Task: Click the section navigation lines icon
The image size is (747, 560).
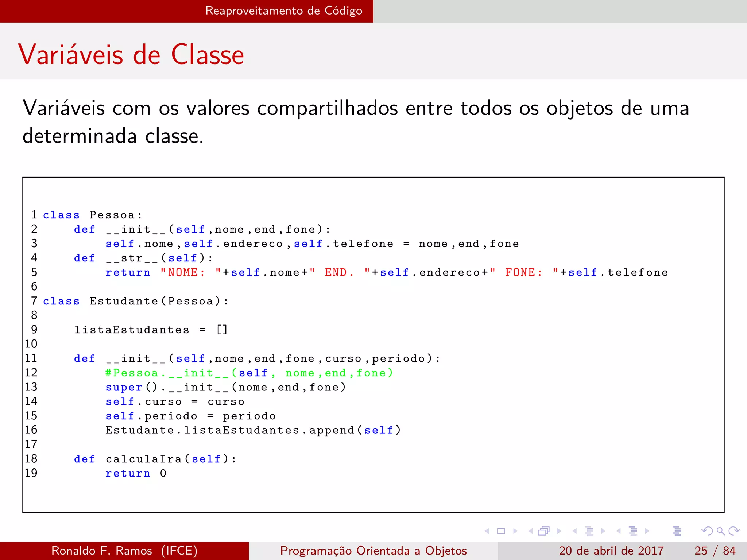Action: coord(633,531)
